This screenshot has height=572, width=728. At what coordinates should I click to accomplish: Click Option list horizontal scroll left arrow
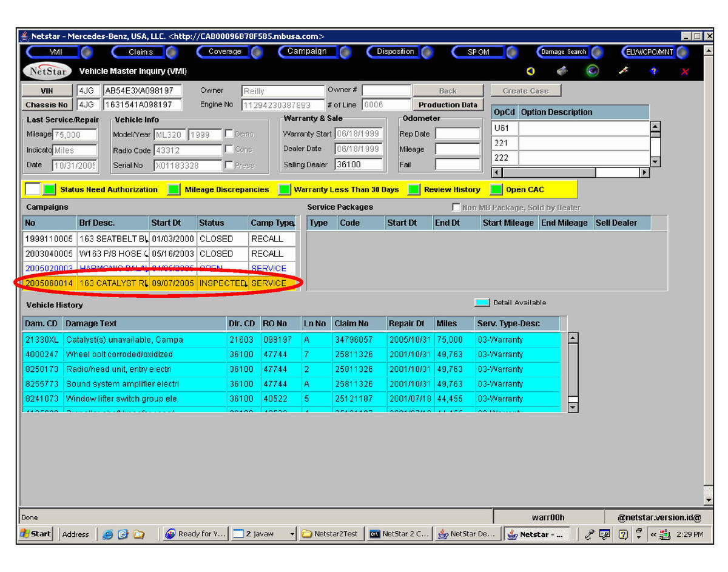coord(496,172)
